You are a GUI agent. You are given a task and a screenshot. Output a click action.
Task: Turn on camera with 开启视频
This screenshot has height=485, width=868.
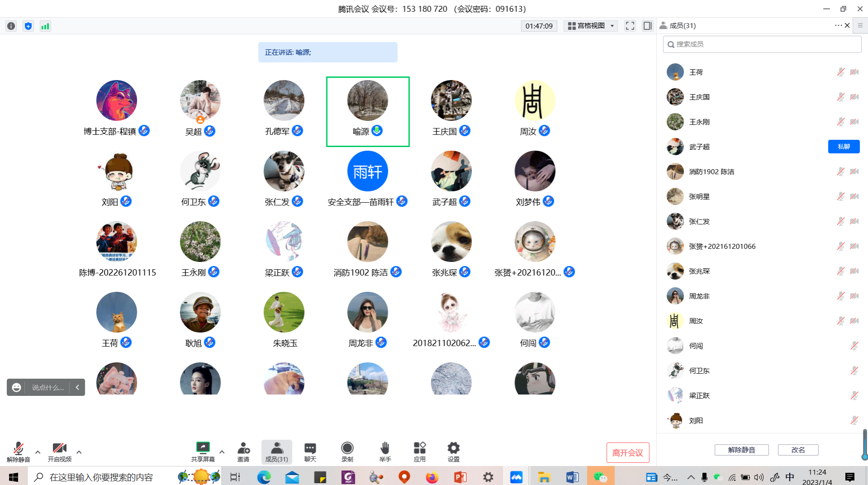[60, 452]
